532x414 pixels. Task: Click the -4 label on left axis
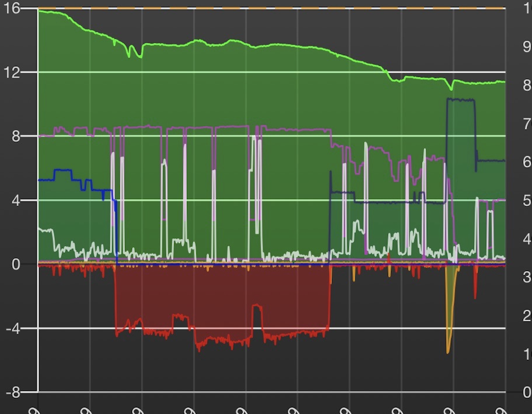pos(13,329)
